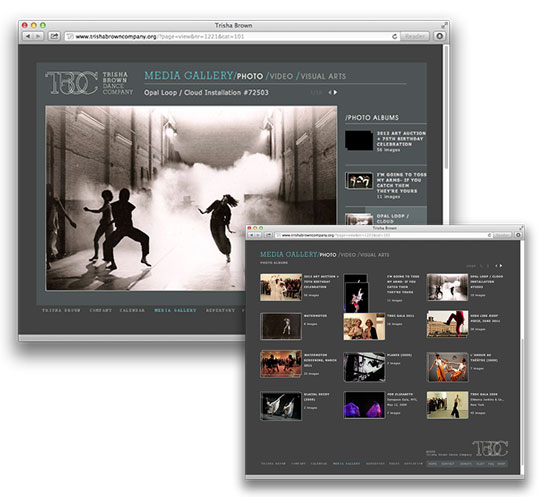Click TBDC logo in front window footer

pyautogui.click(x=490, y=448)
